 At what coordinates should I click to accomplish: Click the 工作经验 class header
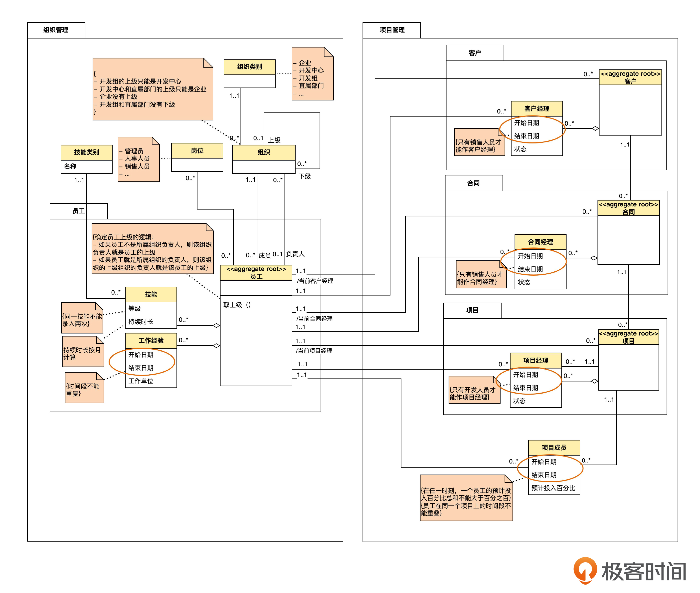tap(151, 341)
